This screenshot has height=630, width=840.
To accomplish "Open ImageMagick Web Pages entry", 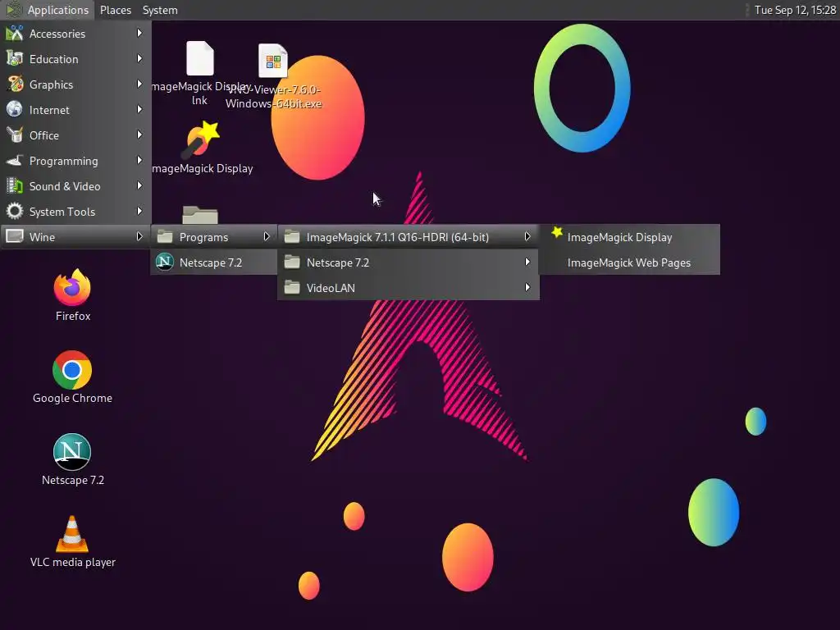I will [629, 262].
